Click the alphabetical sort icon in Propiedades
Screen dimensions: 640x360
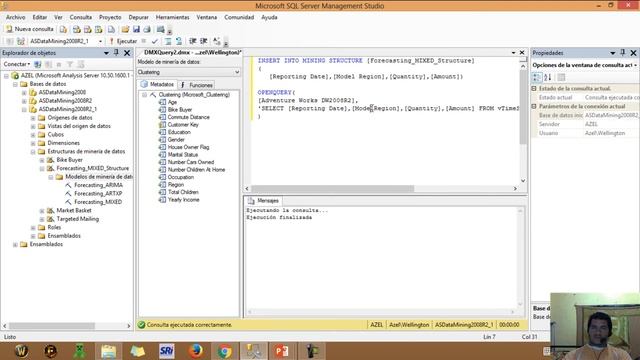point(548,77)
